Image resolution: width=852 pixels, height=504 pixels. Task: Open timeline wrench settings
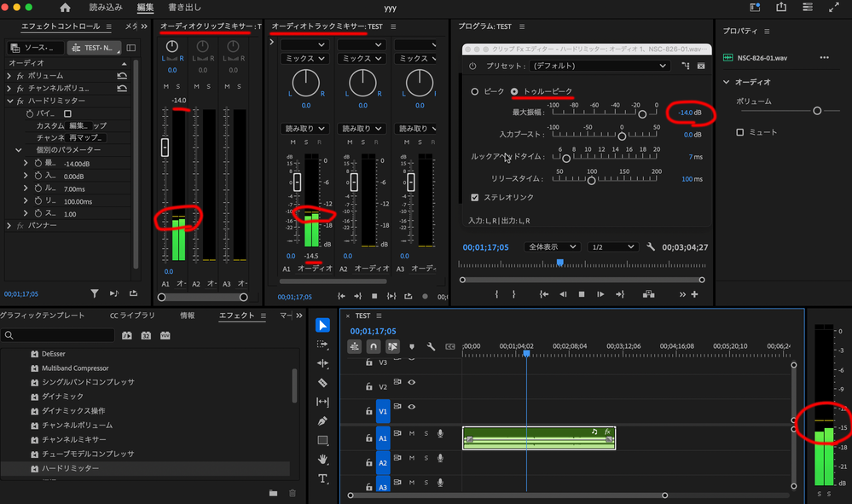[432, 347]
